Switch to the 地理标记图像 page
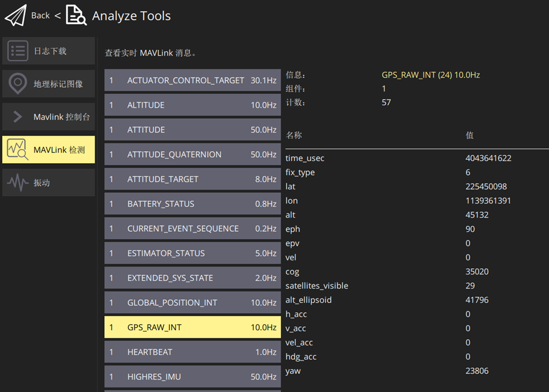Viewport: 549px width, 392px height. (x=58, y=84)
